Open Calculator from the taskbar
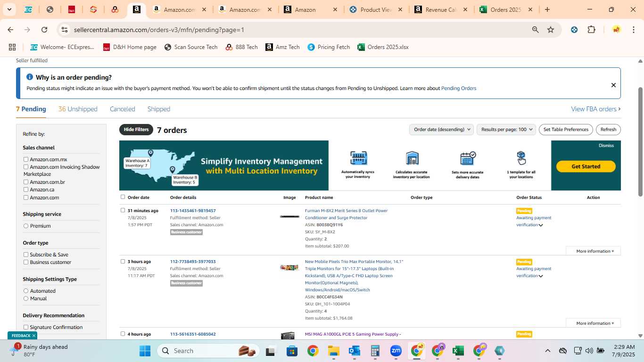 tap(375, 351)
